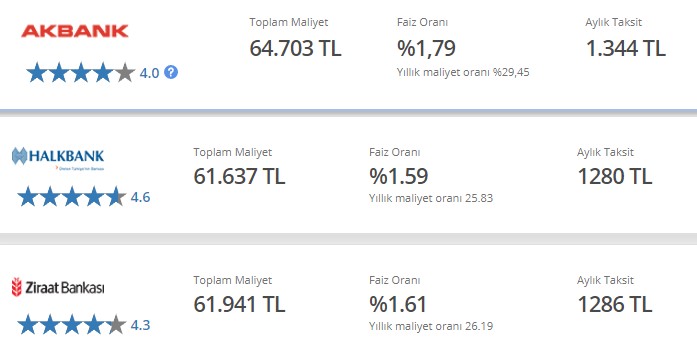Image resolution: width=697 pixels, height=361 pixels.
Task: Click Akbank's interest rate %1,79
Action: [x=426, y=48]
